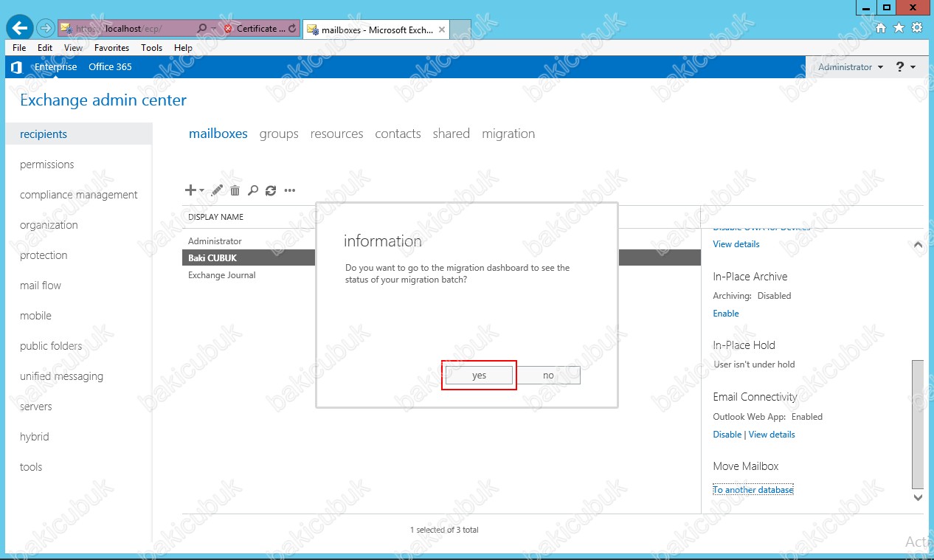Select the shared tab
This screenshot has height=560, width=934.
pyautogui.click(x=452, y=134)
